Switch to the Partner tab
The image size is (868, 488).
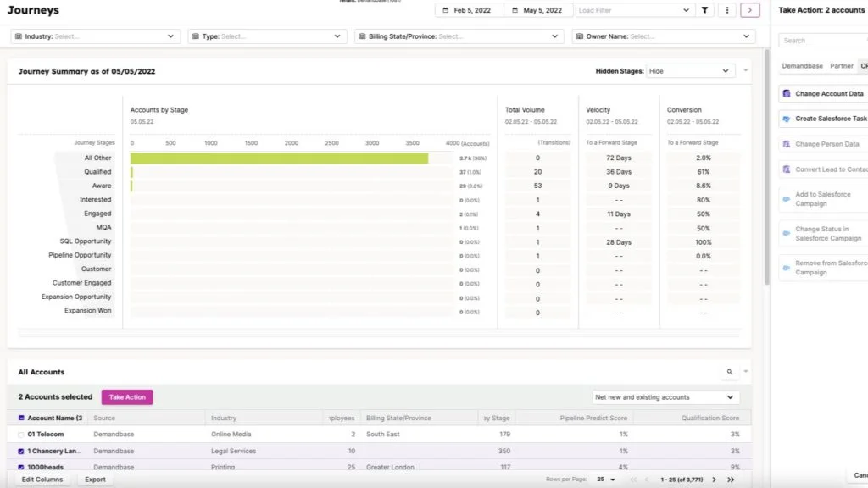[x=842, y=66]
